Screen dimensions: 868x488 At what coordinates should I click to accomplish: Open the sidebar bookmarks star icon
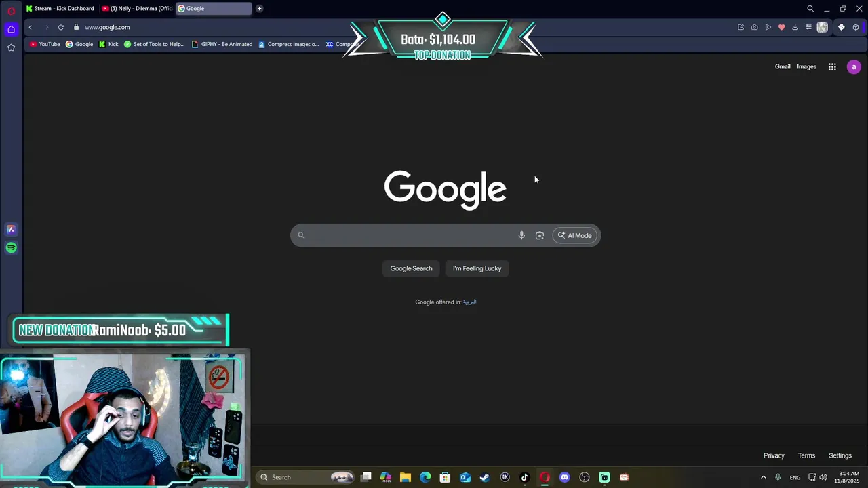point(11,47)
